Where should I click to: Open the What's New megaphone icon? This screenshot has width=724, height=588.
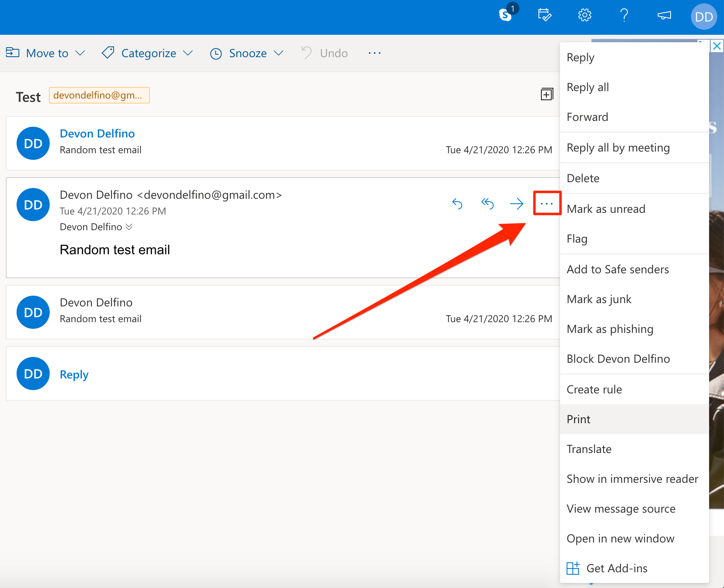click(x=664, y=15)
